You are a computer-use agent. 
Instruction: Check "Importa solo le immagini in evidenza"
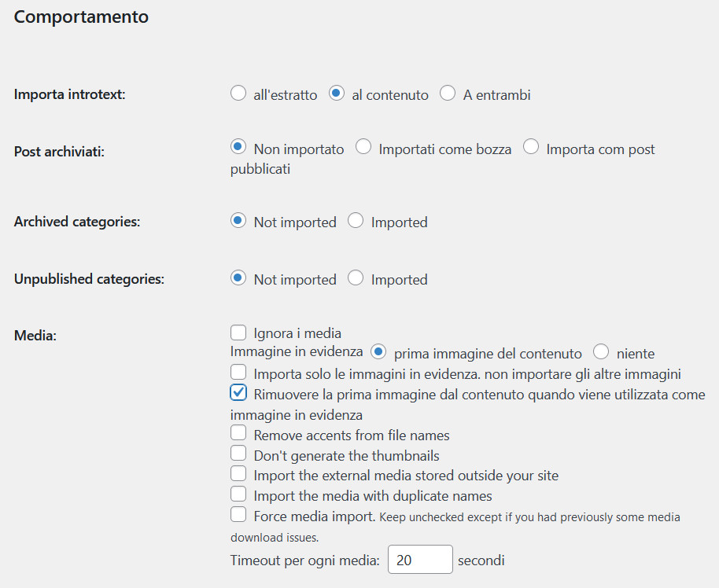tap(238, 372)
